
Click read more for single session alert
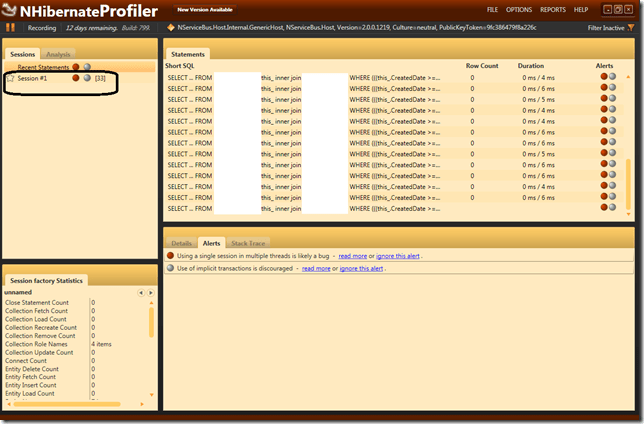[x=352, y=256]
